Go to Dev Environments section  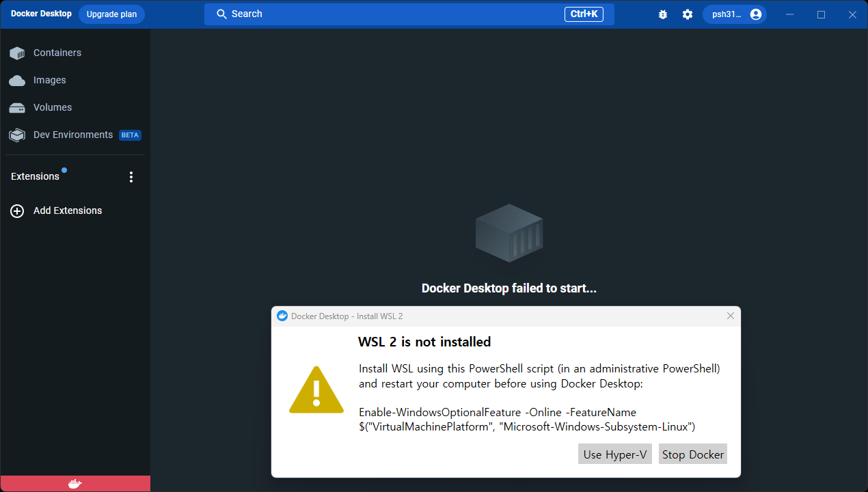[x=73, y=135]
